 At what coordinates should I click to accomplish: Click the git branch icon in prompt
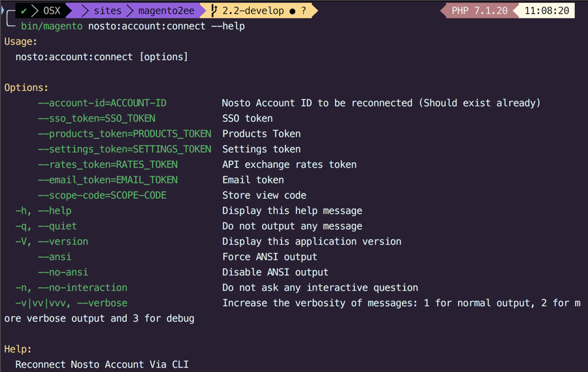214,10
